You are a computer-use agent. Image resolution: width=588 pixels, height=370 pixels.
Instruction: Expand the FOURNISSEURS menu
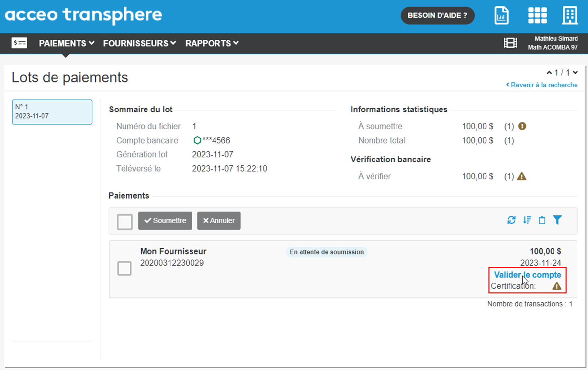click(140, 43)
